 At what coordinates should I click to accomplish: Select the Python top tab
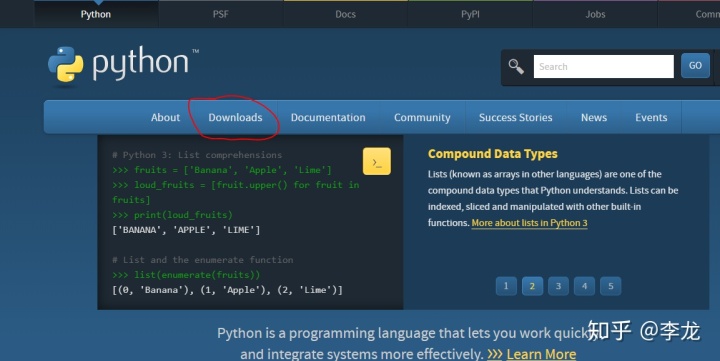tap(96, 14)
